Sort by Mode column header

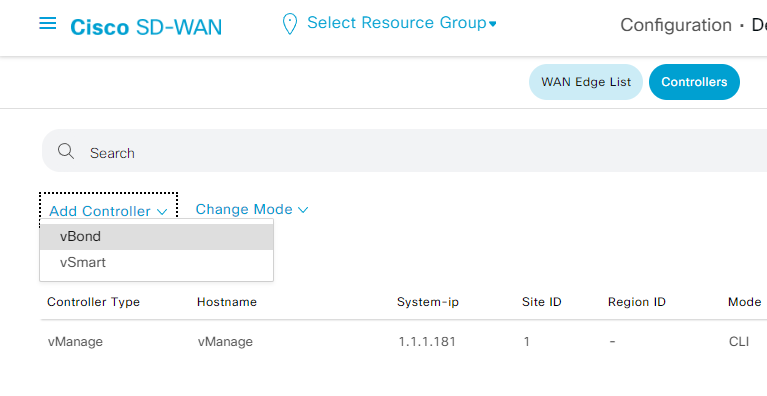(x=744, y=302)
